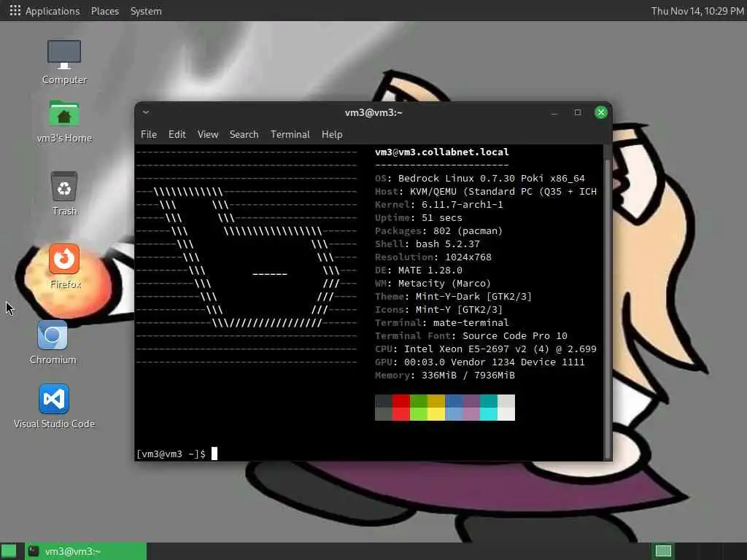
Task: Click the GPU line Vendor 1234 Device 1111
Action: pos(480,362)
